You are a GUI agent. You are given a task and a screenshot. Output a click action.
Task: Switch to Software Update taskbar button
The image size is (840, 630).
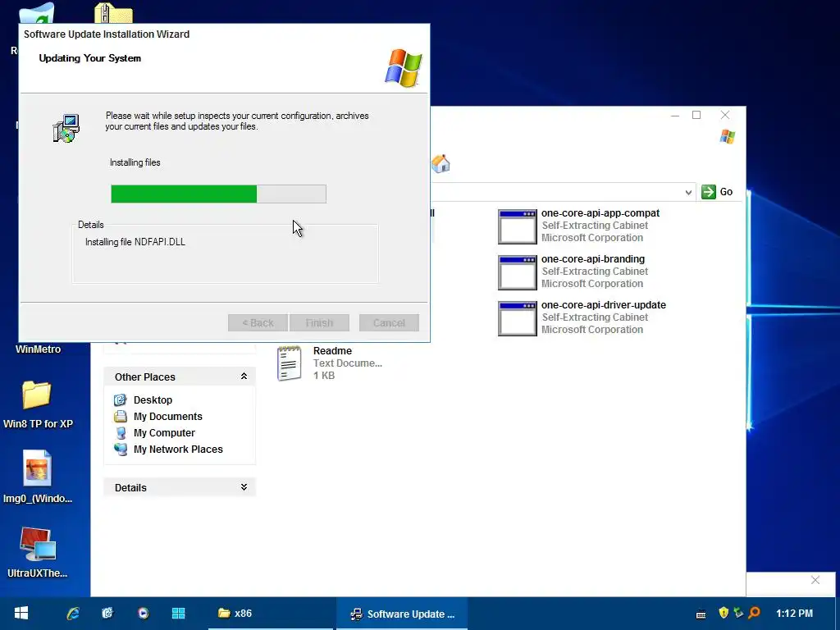pos(402,614)
